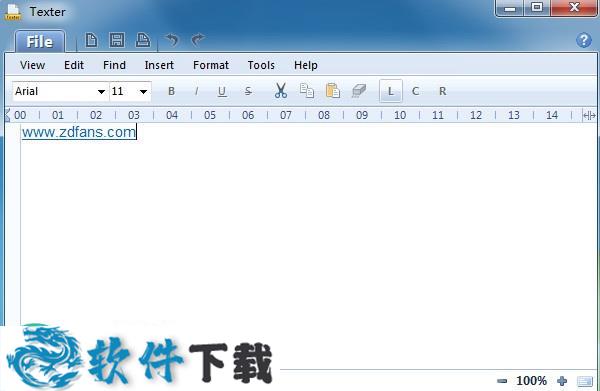600x391 pixels.
Task: Toggle Bold formatting button
Action: coord(171,91)
